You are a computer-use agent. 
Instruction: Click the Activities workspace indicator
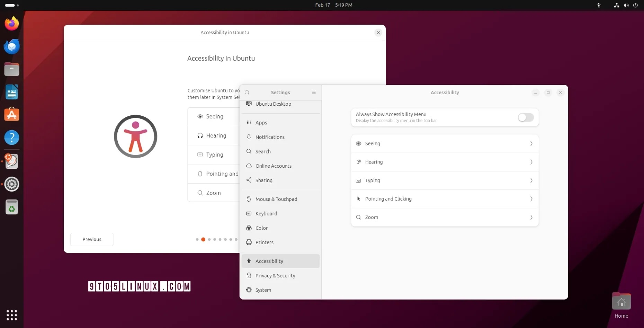[12, 5]
